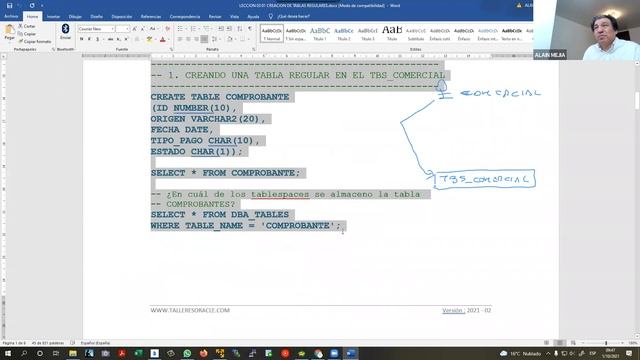Toggle italic formatting
The height and width of the screenshot is (360, 640).
89,40
